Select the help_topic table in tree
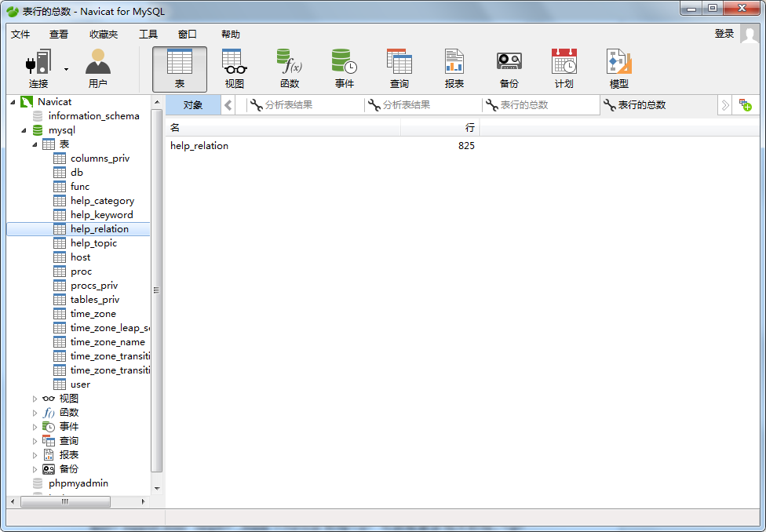The height and width of the screenshot is (532, 766). [93, 243]
